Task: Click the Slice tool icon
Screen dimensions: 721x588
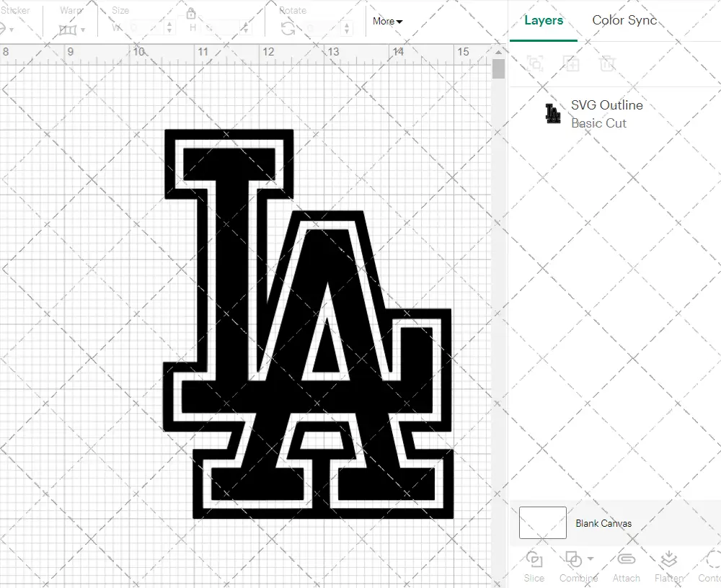Action: coord(534,560)
